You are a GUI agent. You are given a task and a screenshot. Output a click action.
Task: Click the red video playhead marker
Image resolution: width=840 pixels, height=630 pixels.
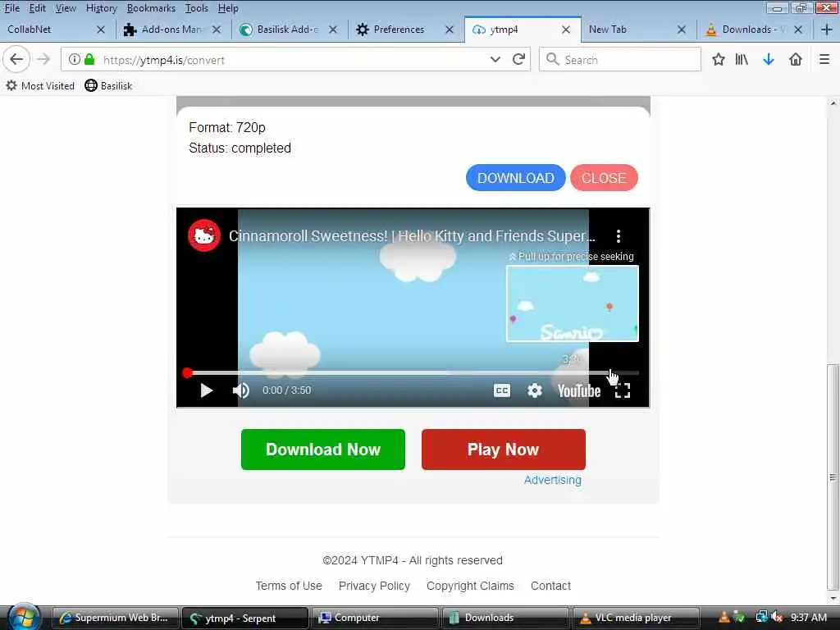[187, 373]
